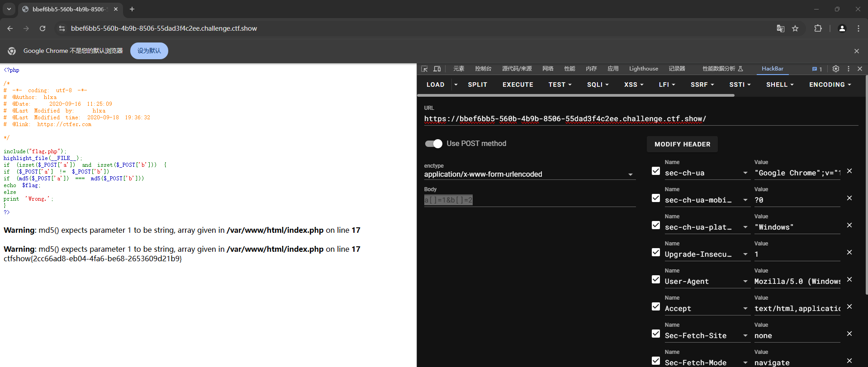Click the browser address bar URL
This screenshot has height=367, width=868.
(164, 28)
